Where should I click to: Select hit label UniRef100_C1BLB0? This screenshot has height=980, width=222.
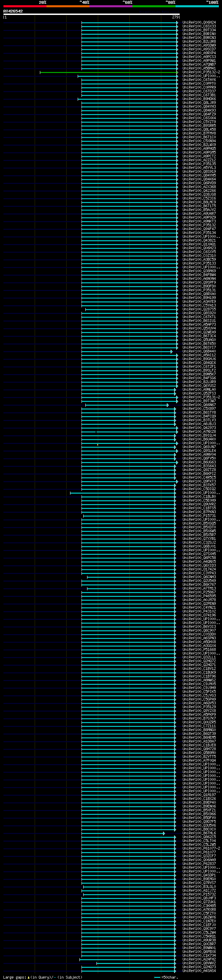pyautogui.click(x=199, y=496)
